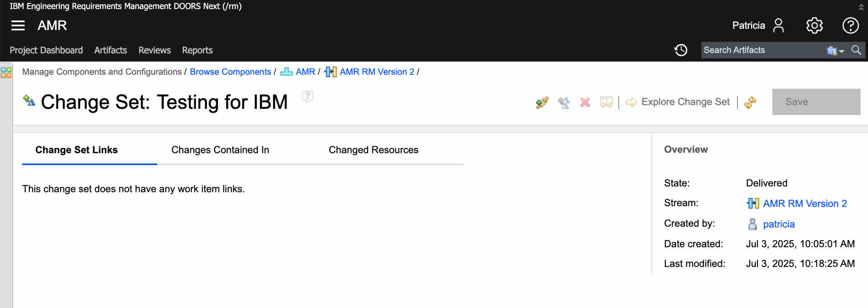
Task: Click the Save button
Action: [x=816, y=102]
